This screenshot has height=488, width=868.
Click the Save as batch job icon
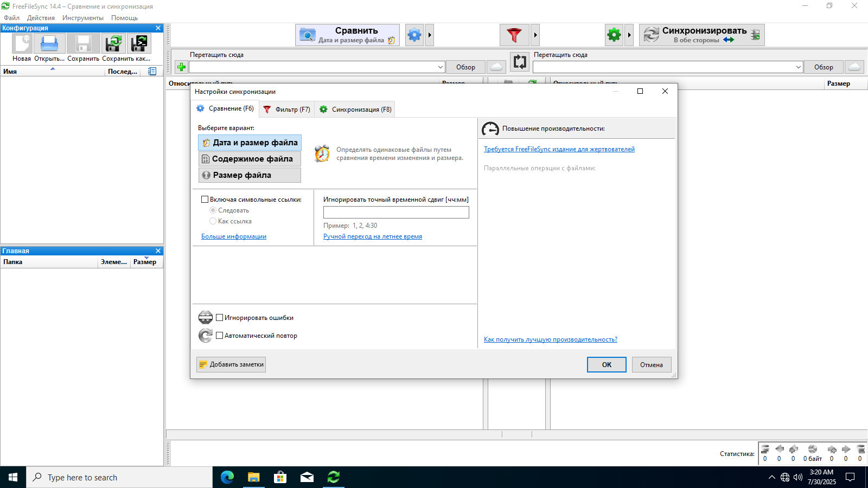[x=139, y=44]
